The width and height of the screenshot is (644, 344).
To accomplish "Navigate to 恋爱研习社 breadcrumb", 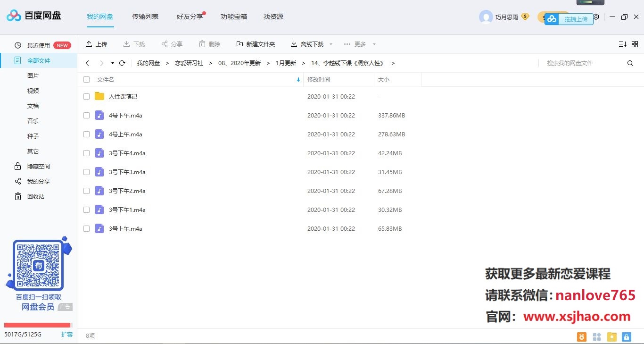I will pyautogui.click(x=189, y=63).
